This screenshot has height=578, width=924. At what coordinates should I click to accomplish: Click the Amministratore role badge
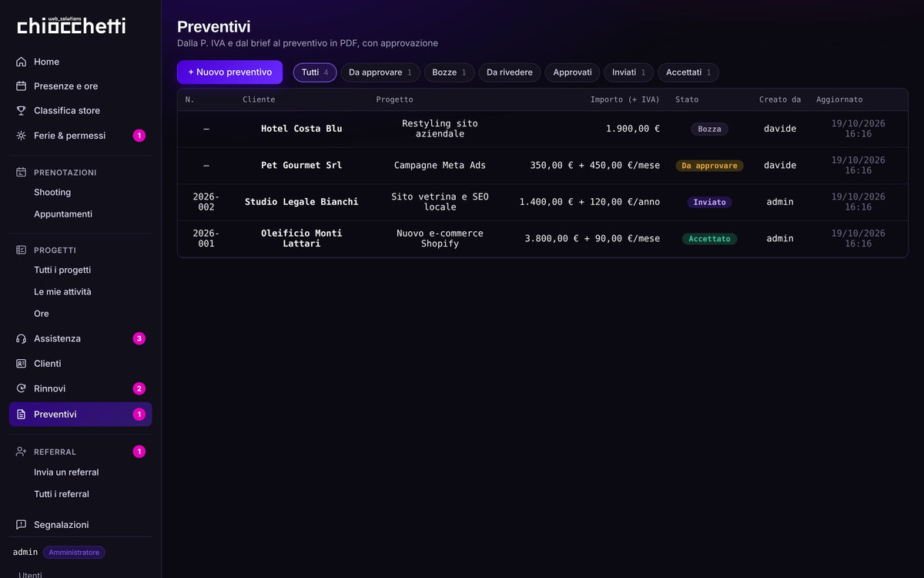(x=74, y=553)
